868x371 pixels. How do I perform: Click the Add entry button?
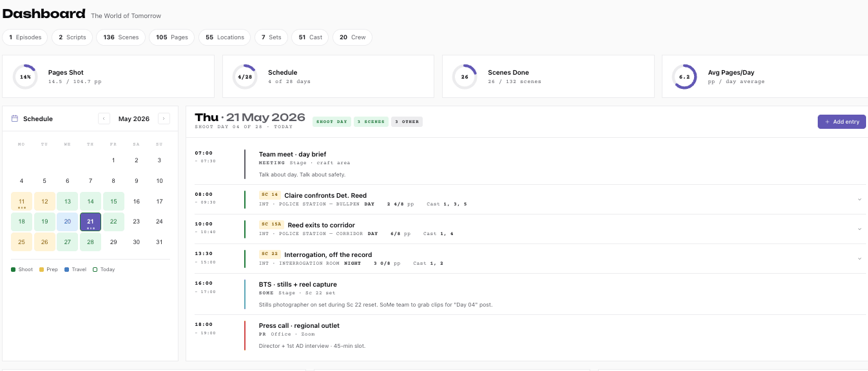(842, 122)
